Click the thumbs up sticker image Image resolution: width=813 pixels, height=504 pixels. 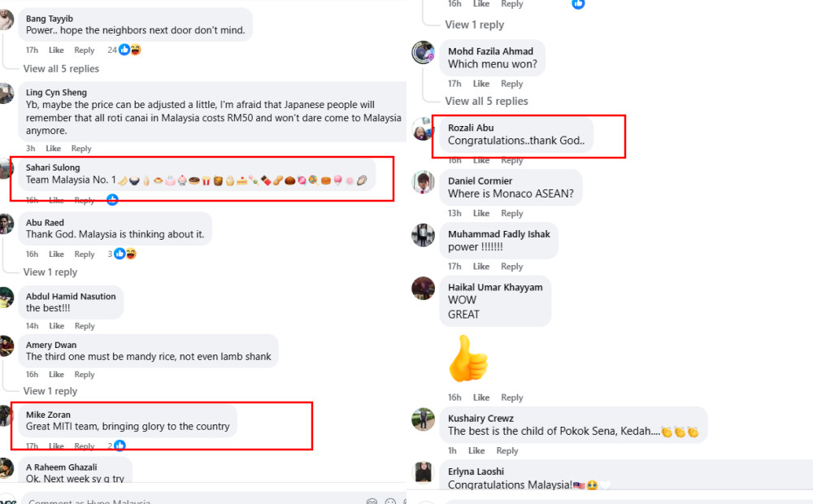click(x=468, y=358)
